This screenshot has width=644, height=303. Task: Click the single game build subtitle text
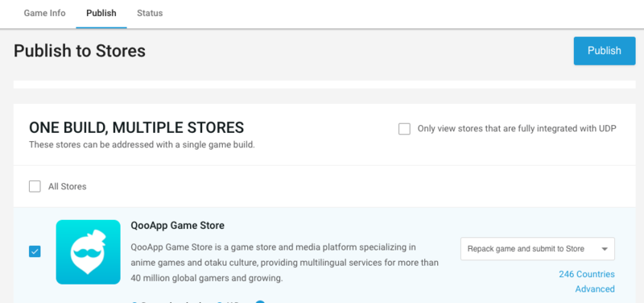pos(142,145)
